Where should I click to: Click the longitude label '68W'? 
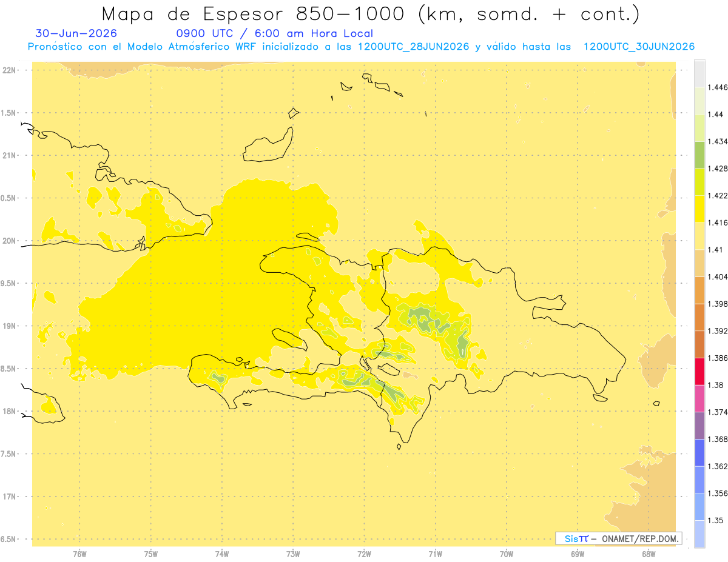(649, 554)
